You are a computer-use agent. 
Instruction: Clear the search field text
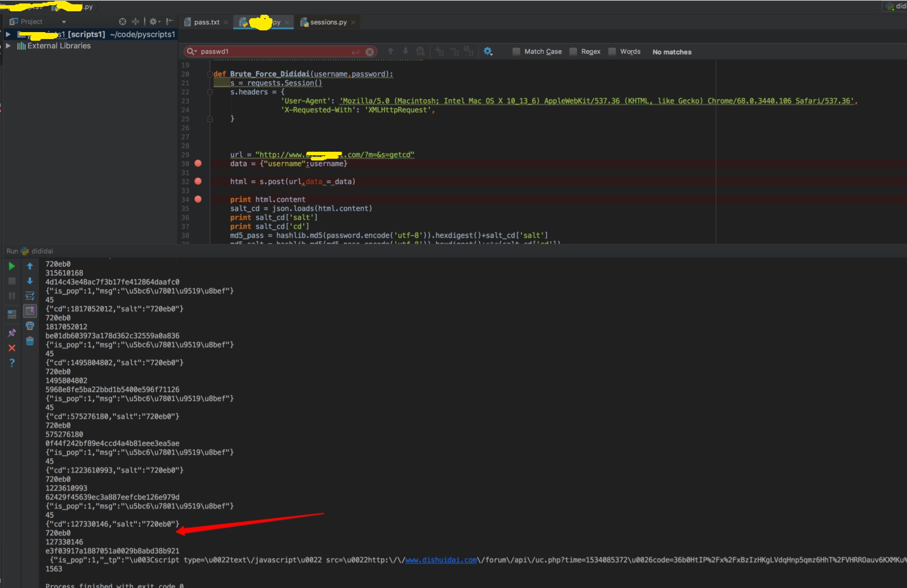[x=370, y=52]
